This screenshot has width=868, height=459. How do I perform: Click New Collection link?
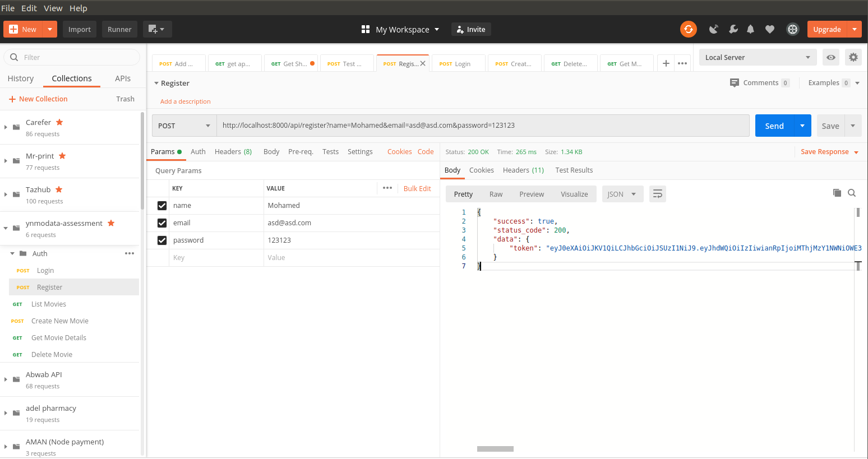click(38, 99)
